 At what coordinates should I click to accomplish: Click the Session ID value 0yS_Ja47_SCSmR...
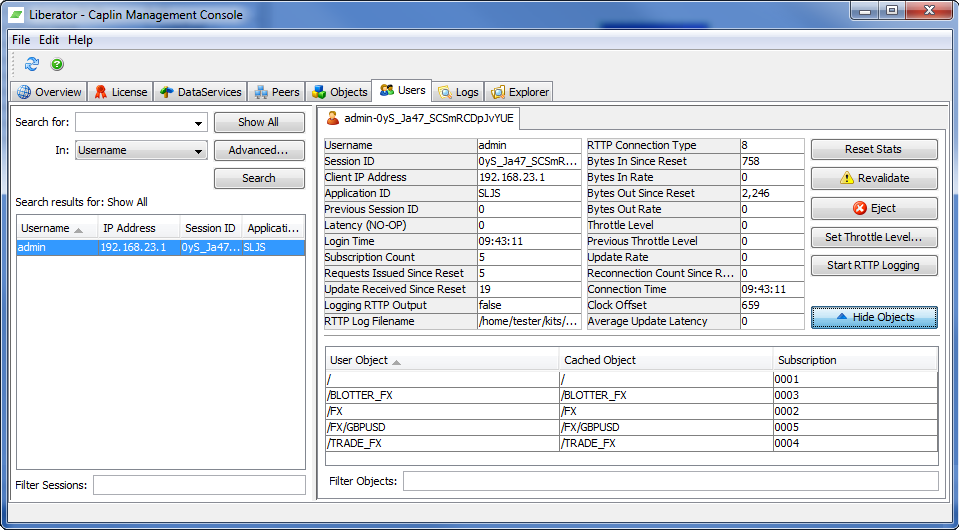click(529, 161)
